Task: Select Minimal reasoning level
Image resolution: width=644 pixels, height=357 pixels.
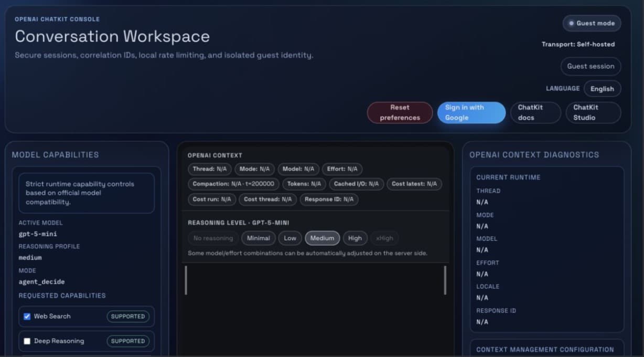Action: pyautogui.click(x=258, y=238)
